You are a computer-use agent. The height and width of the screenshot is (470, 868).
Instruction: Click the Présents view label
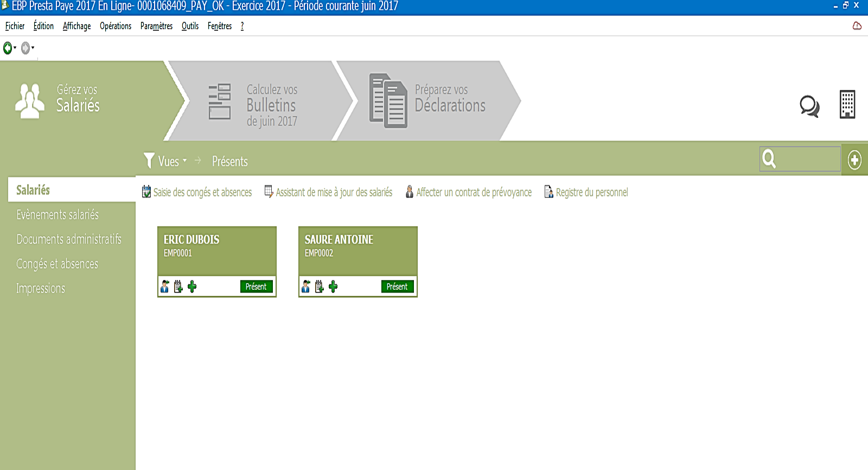230,161
